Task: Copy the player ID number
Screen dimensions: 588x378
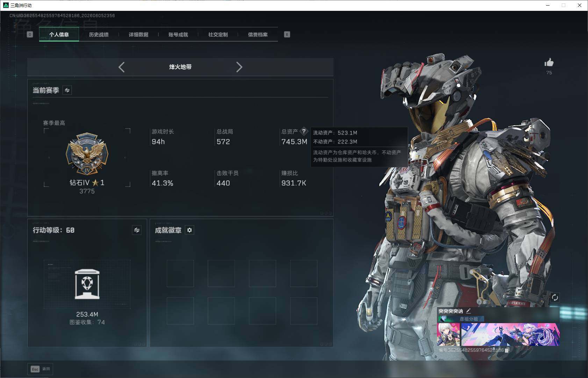Action: click(x=507, y=350)
